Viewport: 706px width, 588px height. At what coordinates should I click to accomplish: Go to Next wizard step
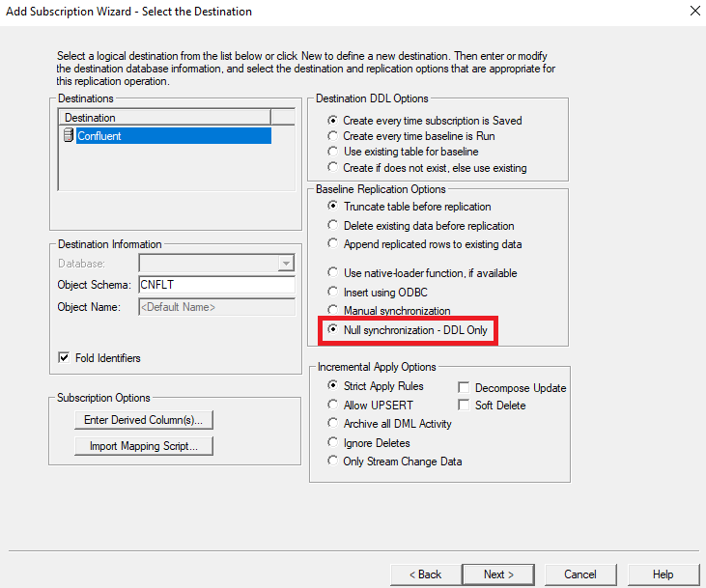coord(498,574)
